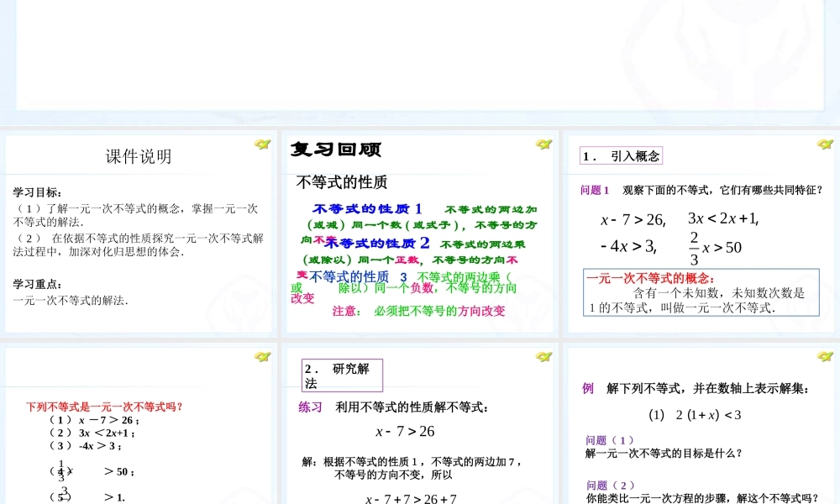Viewport: 840px width, 504px height.
Task: Click the bird icon on 下列不等式 slide
Action: pyautogui.click(x=262, y=357)
